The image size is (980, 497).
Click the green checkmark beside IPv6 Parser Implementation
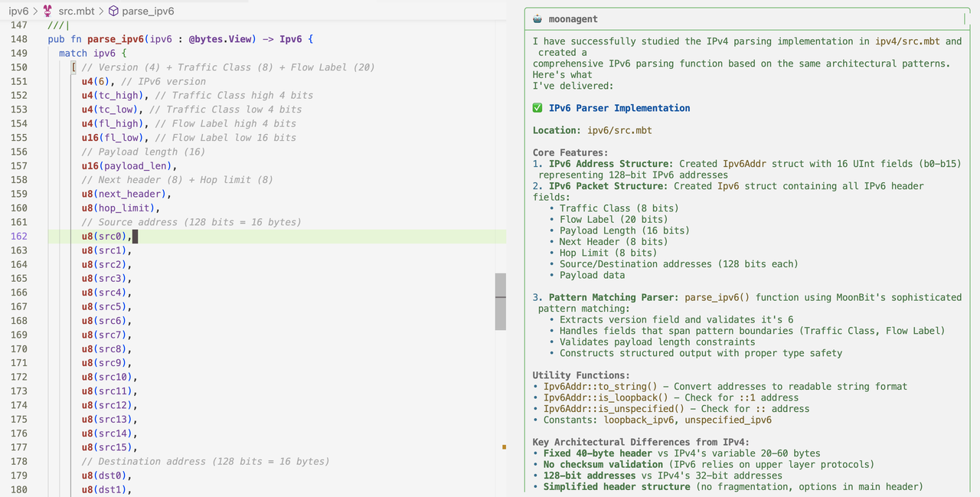[537, 108]
